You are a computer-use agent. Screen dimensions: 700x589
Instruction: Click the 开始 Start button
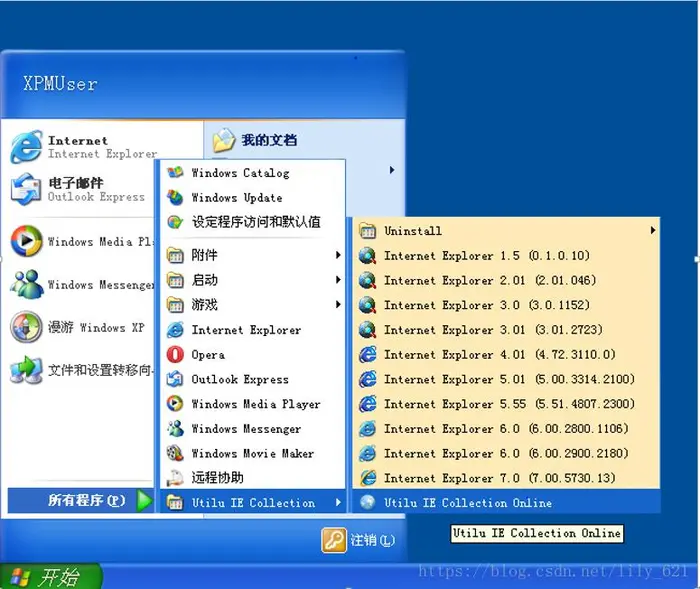point(50,576)
